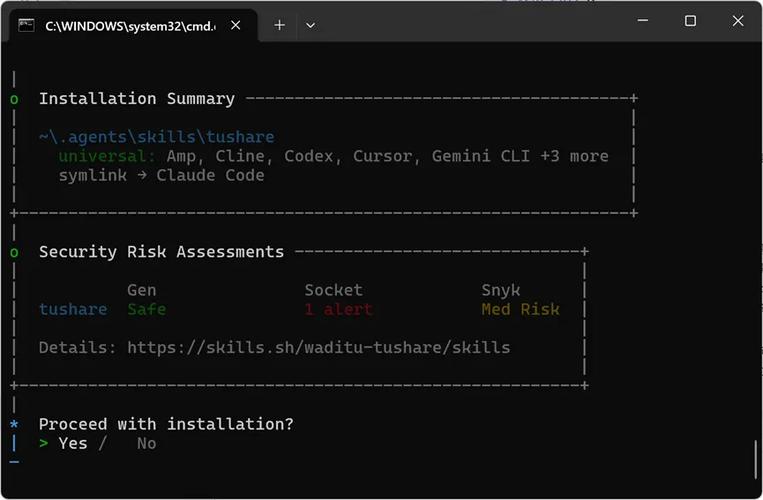
Task: Close the cmd.exe terminal tab
Action: pyautogui.click(x=236, y=25)
